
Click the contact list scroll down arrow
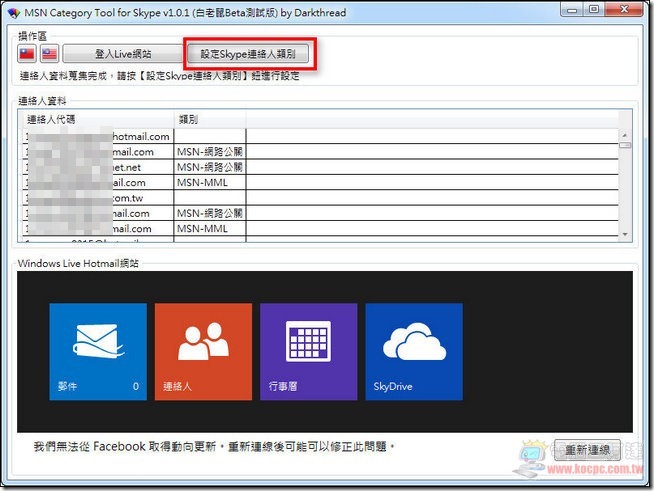coord(625,234)
